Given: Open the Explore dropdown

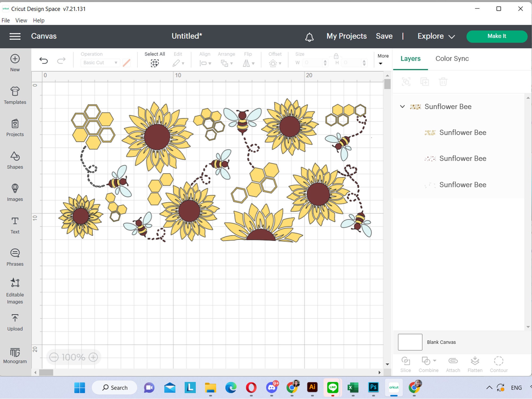Looking at the screenshot, I should [436, 36].
